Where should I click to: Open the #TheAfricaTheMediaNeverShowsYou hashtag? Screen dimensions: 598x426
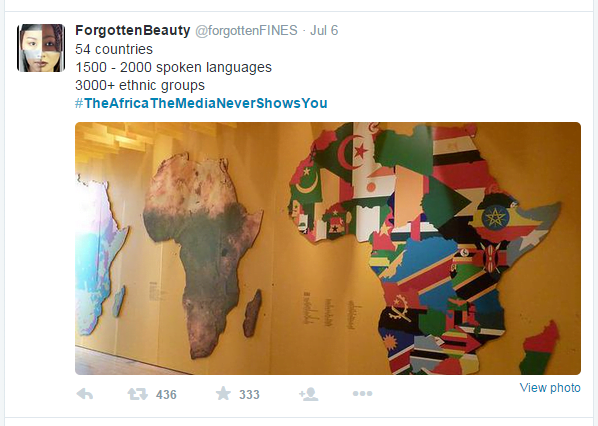point(201,103)
